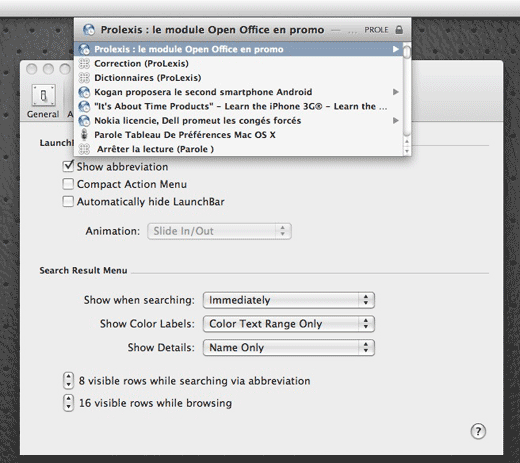Open the Show Color Labels dropdown

coord(289,324)
